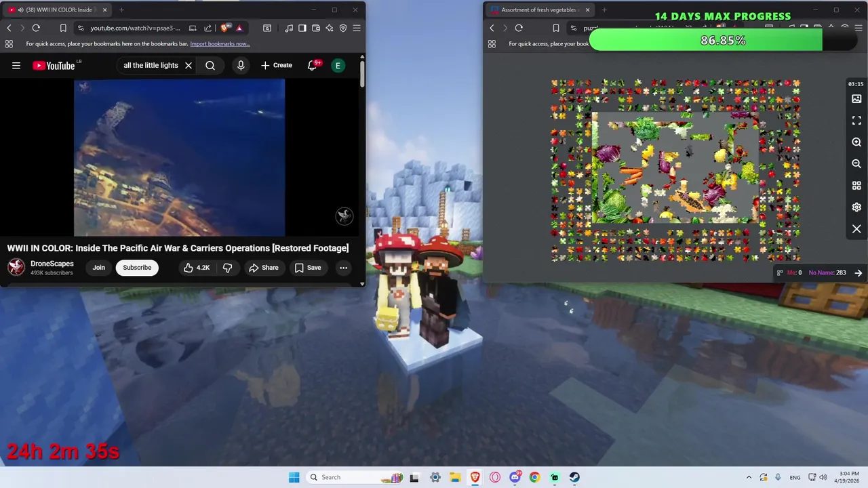868x488 pixels.
Task: Zoom in on the puzzle
Action: (856, 142)
